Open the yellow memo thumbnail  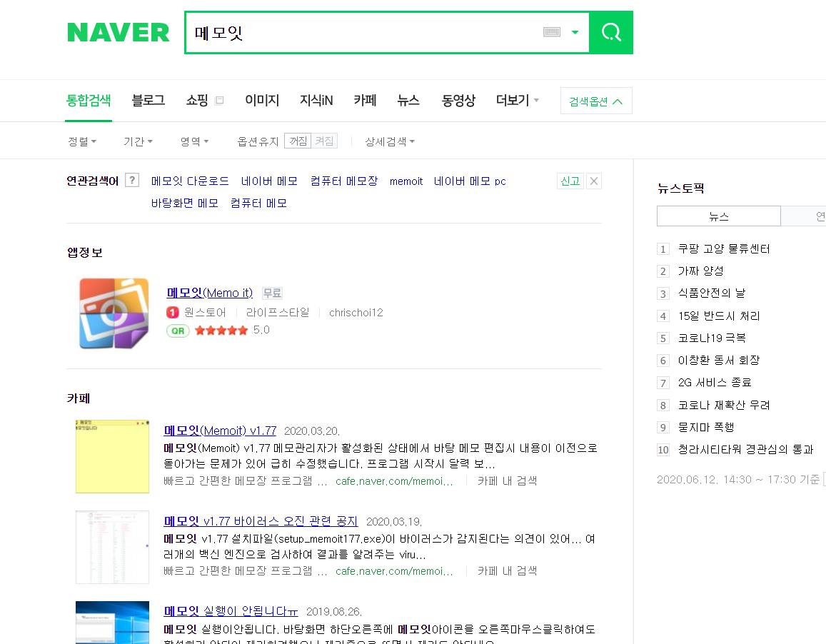(112, 456)
